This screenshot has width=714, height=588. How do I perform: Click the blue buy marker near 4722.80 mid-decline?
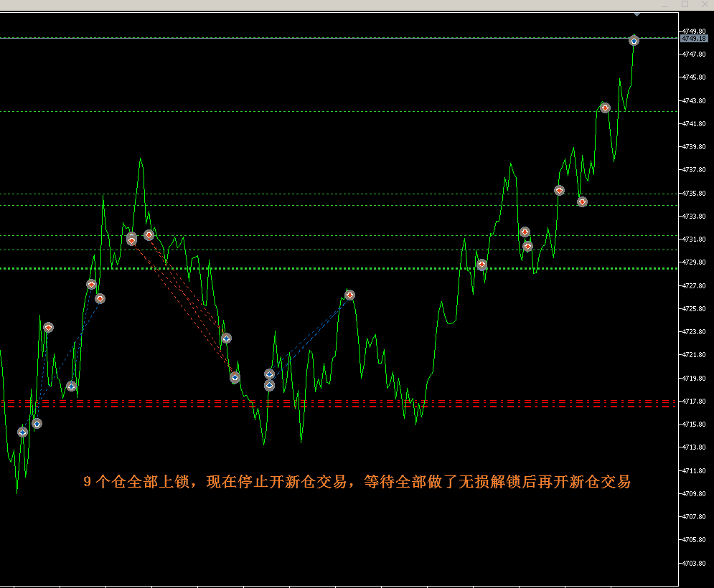point(226,338)
